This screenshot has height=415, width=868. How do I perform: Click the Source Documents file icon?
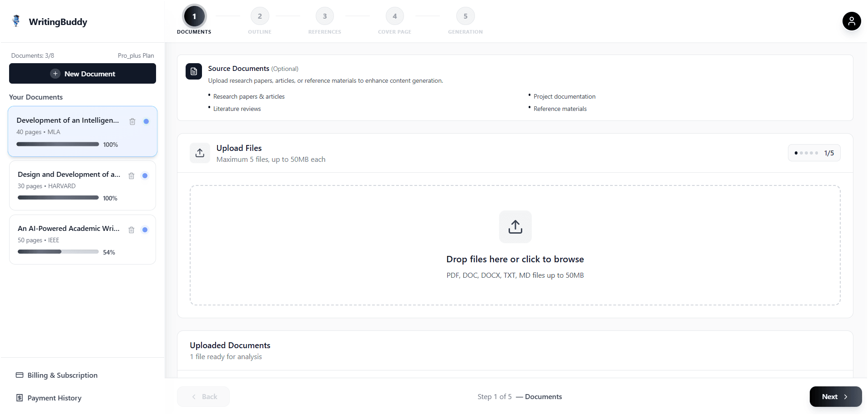[193, 71]
